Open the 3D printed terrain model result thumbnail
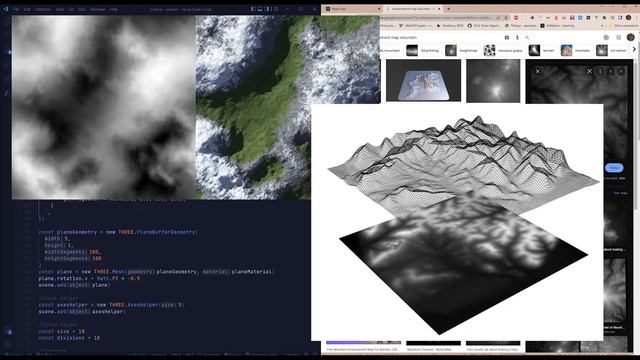Screen dimensions: 640x360 click(x=424, y=80)
